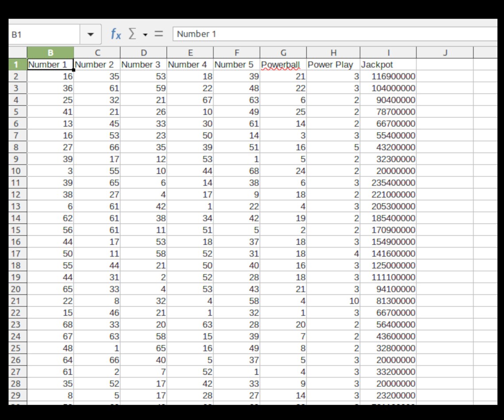Select row 21 by clicking its row header
The height and width of the screenshot is (420, 504).
tap(18, 301)
